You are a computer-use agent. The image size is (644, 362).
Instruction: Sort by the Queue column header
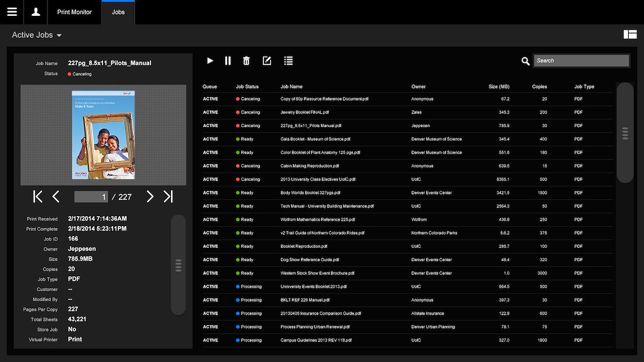click(x=210, y=87)
